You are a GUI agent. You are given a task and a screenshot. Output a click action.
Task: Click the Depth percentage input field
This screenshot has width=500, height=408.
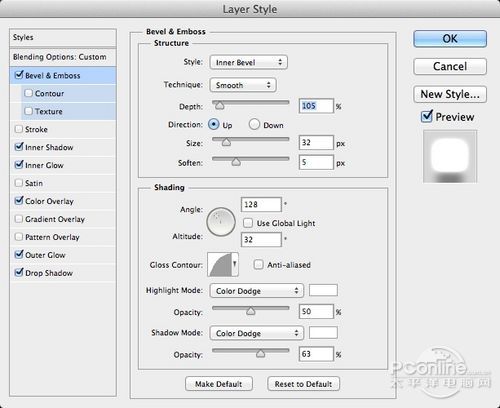pyautogui.click(x=316, y=106)
